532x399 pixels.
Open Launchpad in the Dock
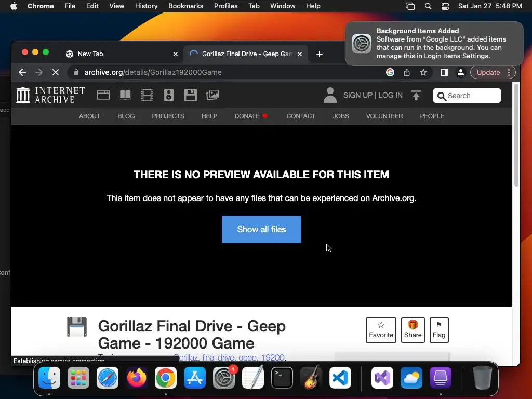pyautogui.click(x=78, y=378)
